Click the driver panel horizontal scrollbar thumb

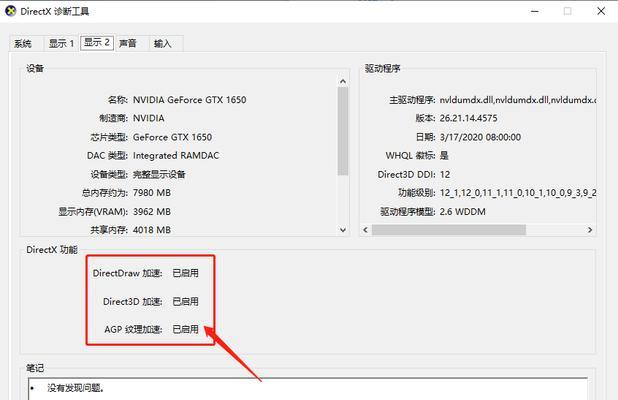tap(449, 230)
